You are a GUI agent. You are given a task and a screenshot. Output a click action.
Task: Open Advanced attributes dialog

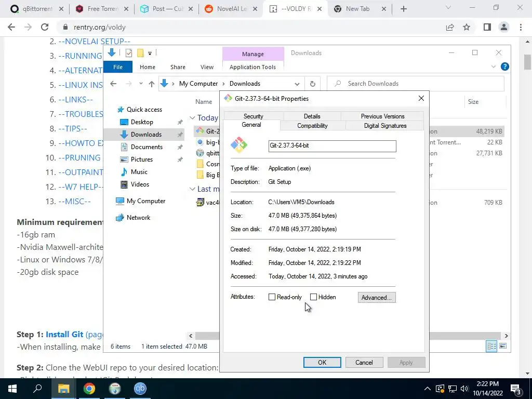pos(377,298)
